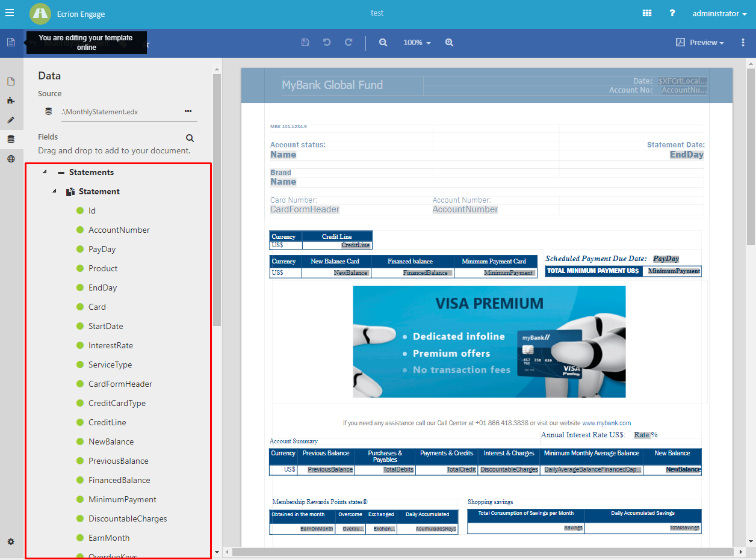Open the puzzle piece components panel
The height and width of the screenshot is (560, 756).
point(11,100)
